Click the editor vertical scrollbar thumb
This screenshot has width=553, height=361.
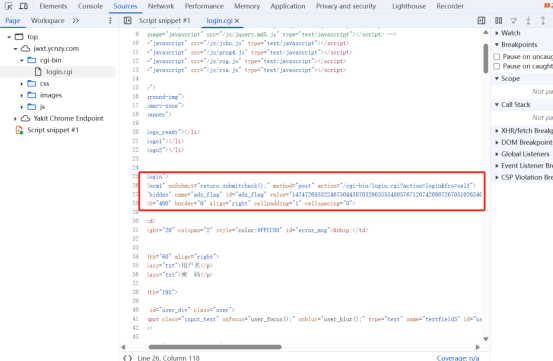point(486,58)
